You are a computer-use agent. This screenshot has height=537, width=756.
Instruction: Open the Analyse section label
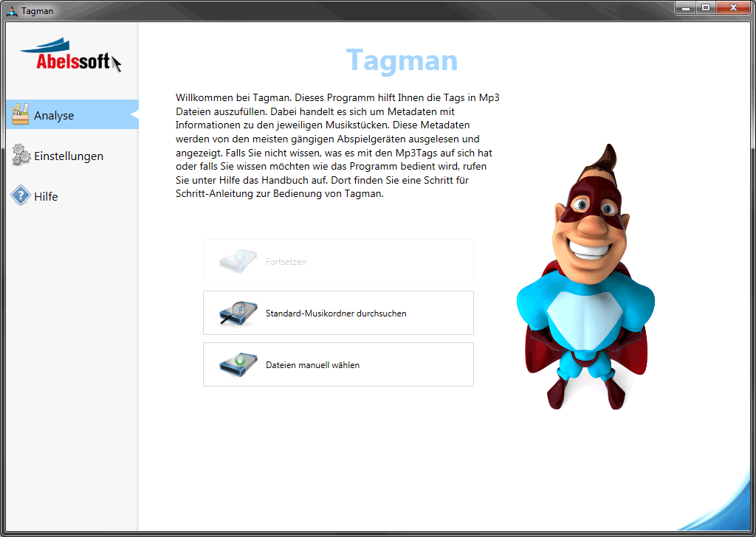(54, 115)
